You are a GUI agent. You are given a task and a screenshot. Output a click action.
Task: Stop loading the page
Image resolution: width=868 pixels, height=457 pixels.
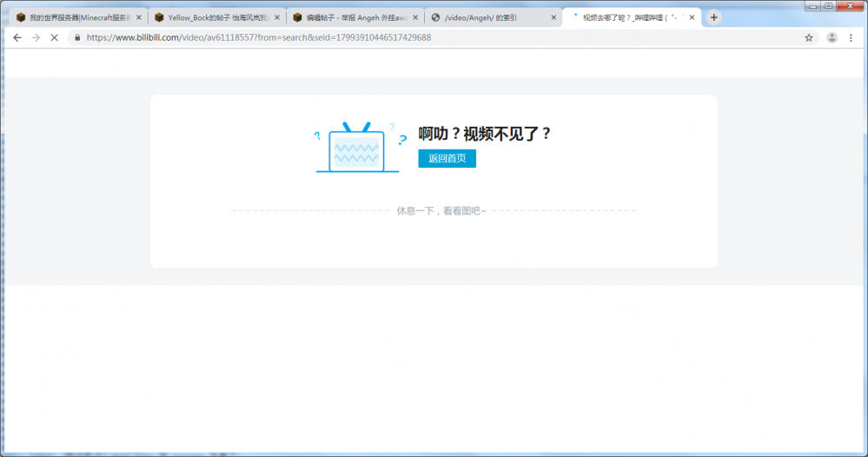pyautogui.click(x=54, y=37)
